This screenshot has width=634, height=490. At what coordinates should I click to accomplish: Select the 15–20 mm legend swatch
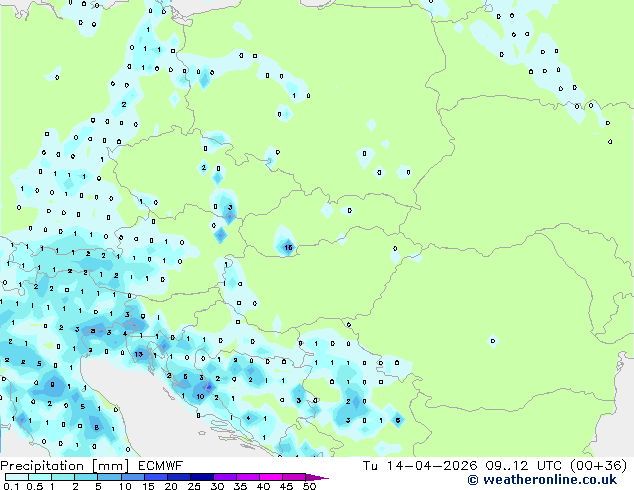point(155,477)
